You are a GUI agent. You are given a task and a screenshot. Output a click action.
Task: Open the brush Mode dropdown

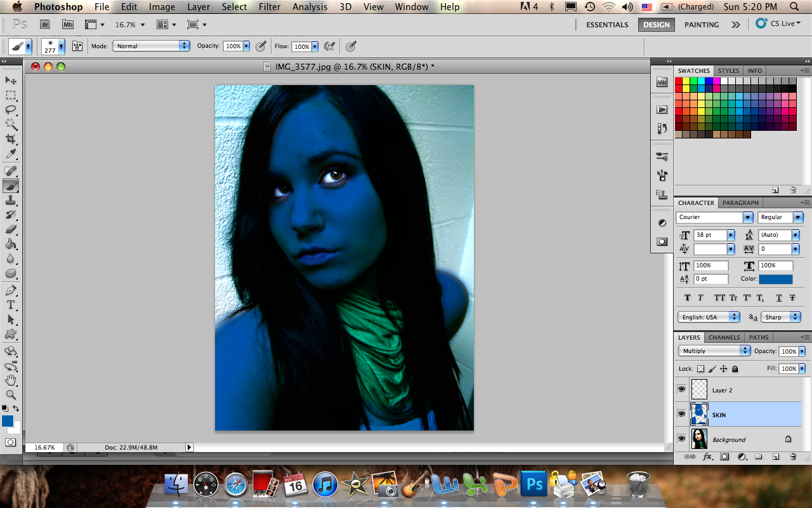click(x=151, y=46)
